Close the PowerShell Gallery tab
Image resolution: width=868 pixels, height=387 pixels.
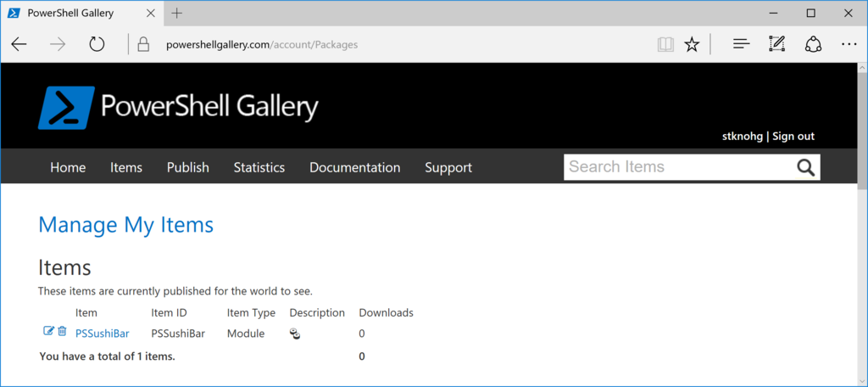click(151, 14)
